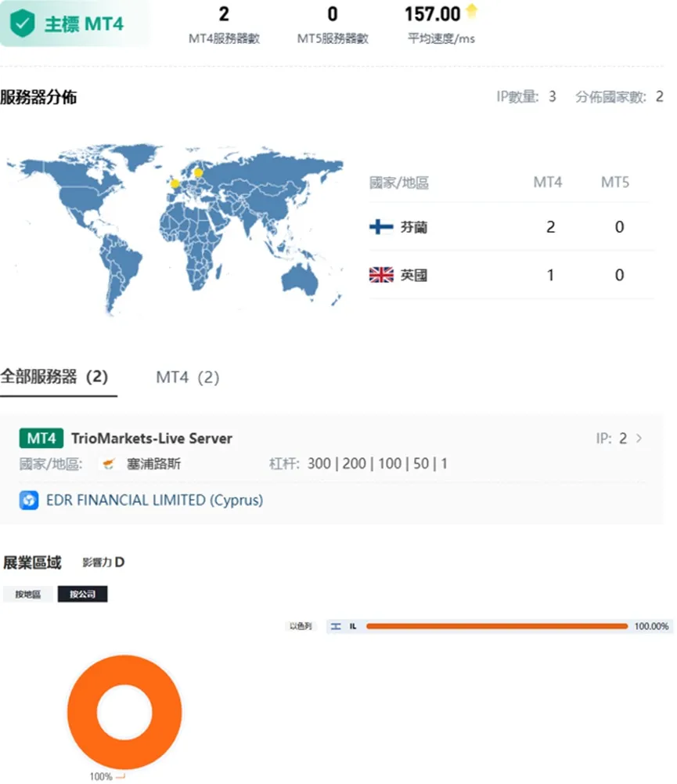Click the leverage values 300 | 200 | 100 | 50 | 1
Image resolution: width=677 pixels, height=784 pixels.
(x=377, y=464)
